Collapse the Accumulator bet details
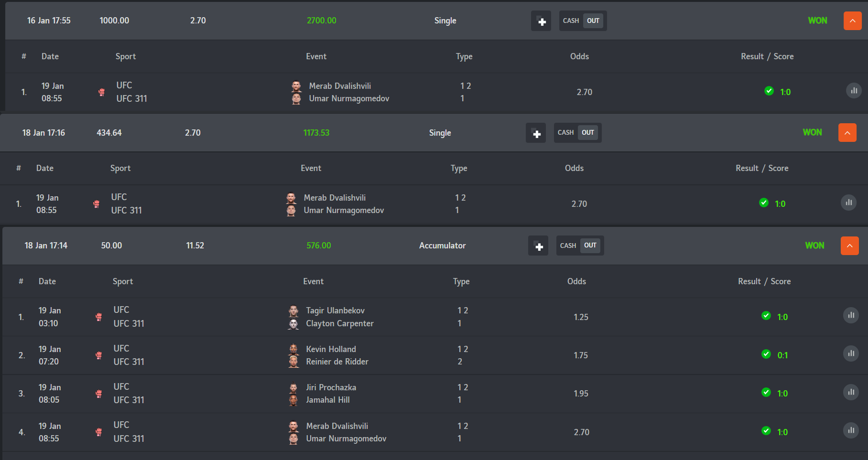868x460 pixels. (849, 246)
